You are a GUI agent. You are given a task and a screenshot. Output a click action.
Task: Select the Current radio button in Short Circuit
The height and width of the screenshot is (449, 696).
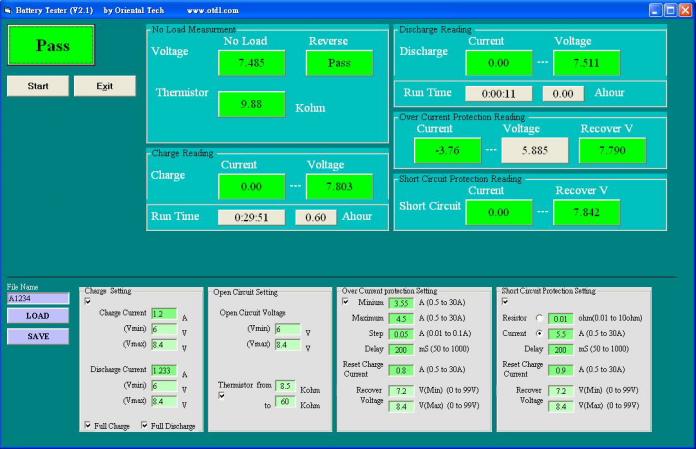[539, 333]
